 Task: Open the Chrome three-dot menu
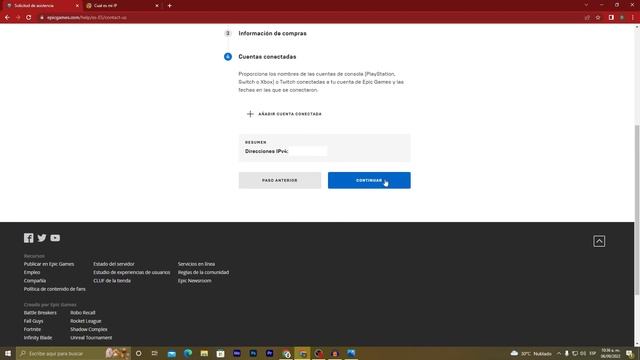[x=633, y=18]
